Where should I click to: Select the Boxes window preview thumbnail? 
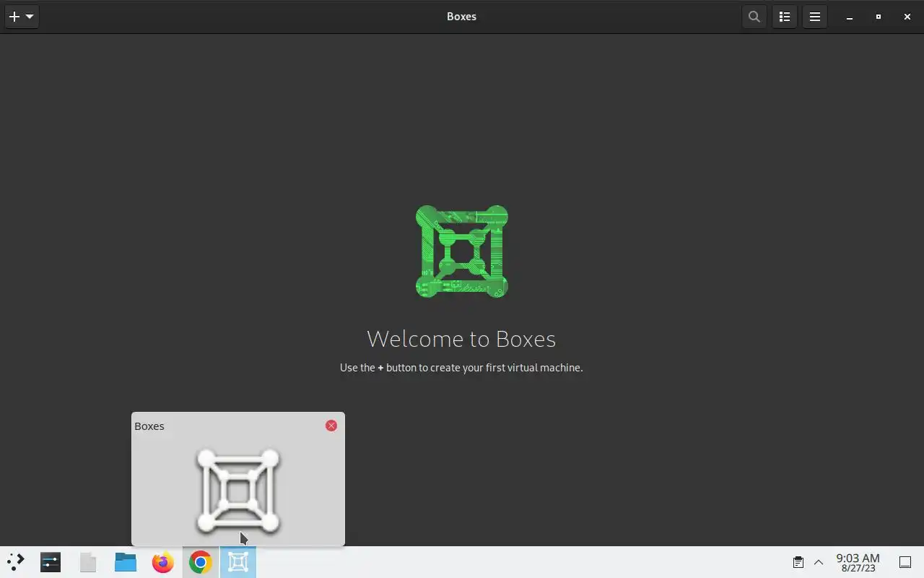pyautogui.click(x=238, y=491)
